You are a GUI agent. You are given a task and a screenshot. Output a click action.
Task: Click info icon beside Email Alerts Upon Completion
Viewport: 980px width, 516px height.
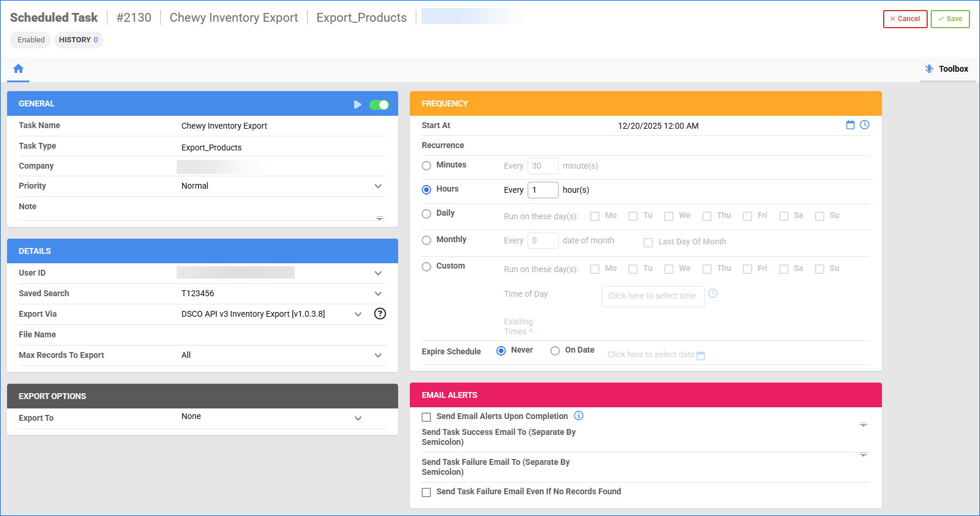[x=578, y=416]
